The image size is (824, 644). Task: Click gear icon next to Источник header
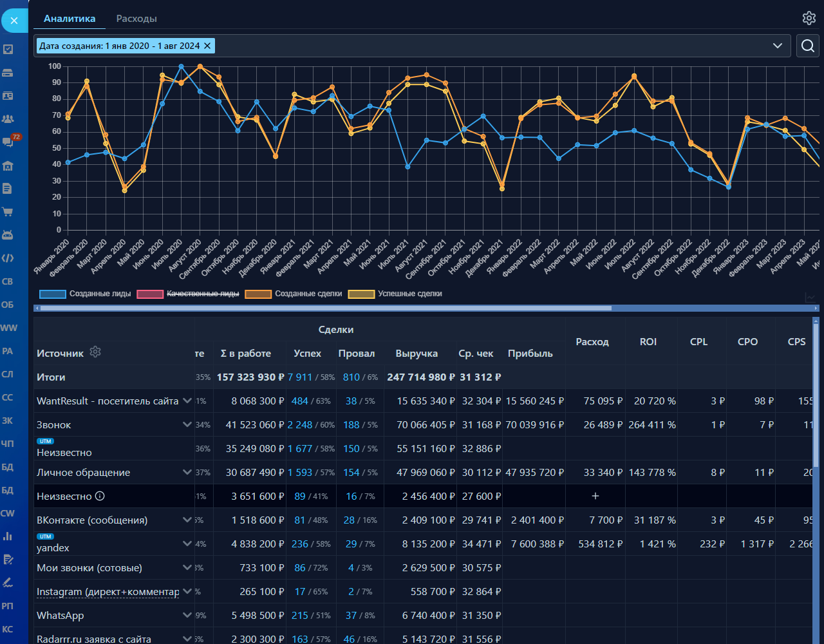click(x=95, y=352)
